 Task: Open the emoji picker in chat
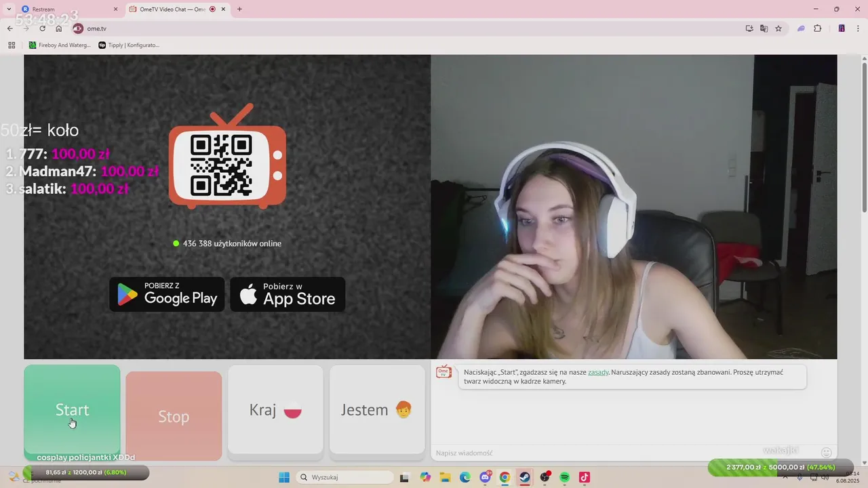[826, 452]
